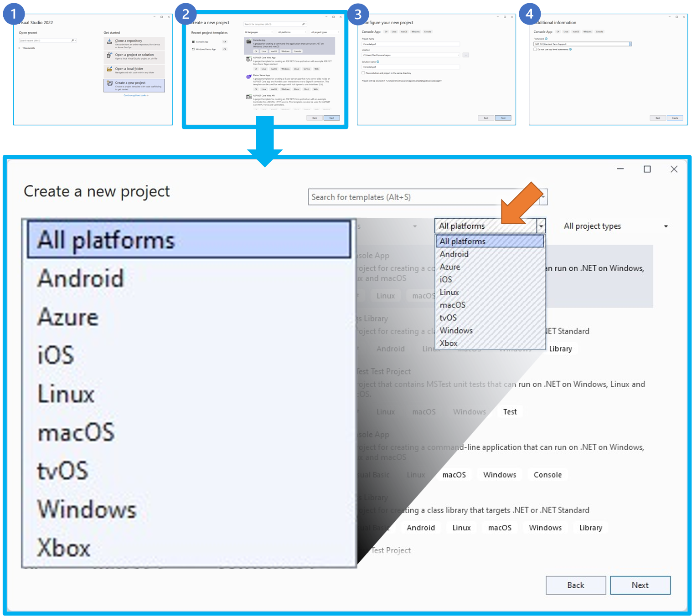
Task: Minimize the large Create a new project dialog
Action: [x=620, y=169]
